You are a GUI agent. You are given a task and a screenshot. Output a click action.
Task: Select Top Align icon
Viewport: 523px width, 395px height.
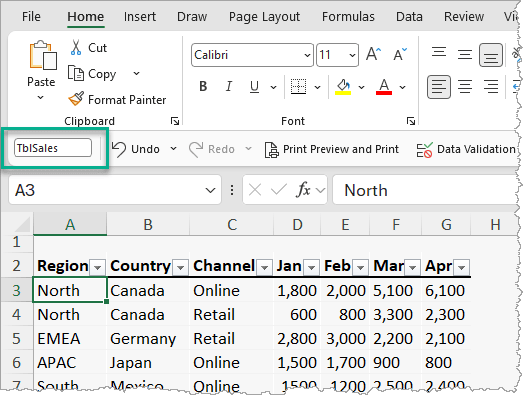[439, 53]
